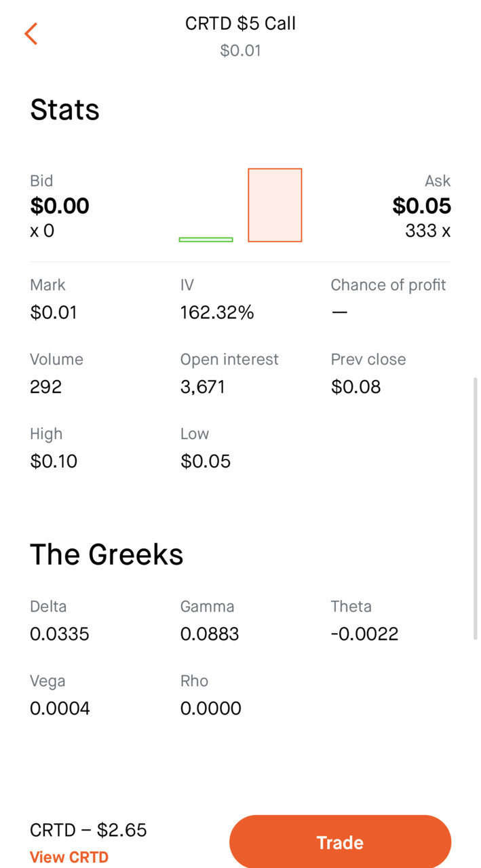Viewport: 481px width, 868px height.
Task: Tap the Chance of profit label
Action: [388, 285]
